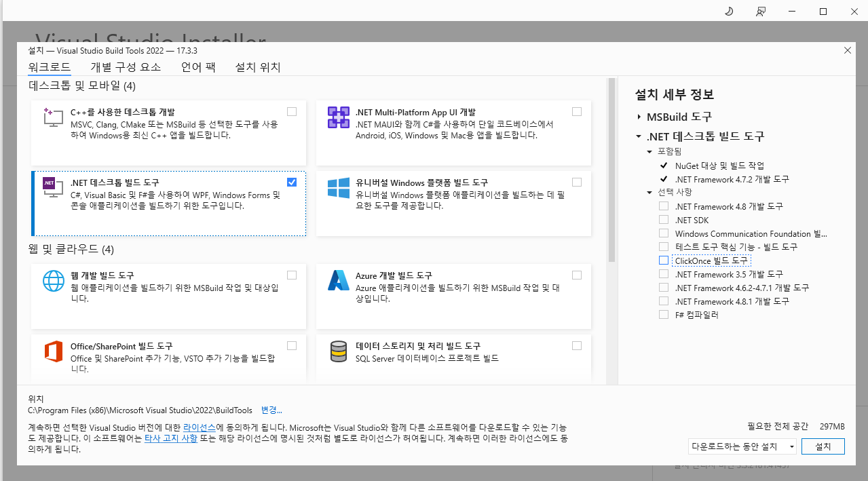Switch to the 설치 위치 tab
868x481 pixels.
[x=258, y=67]
